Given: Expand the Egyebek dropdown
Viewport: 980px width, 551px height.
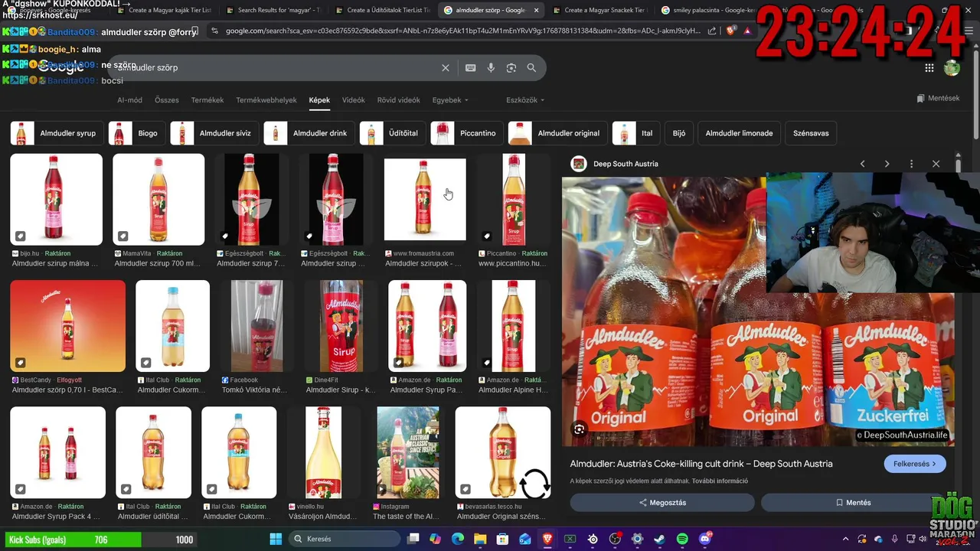Looking at the screenshot, I should [x=450, y=100].
